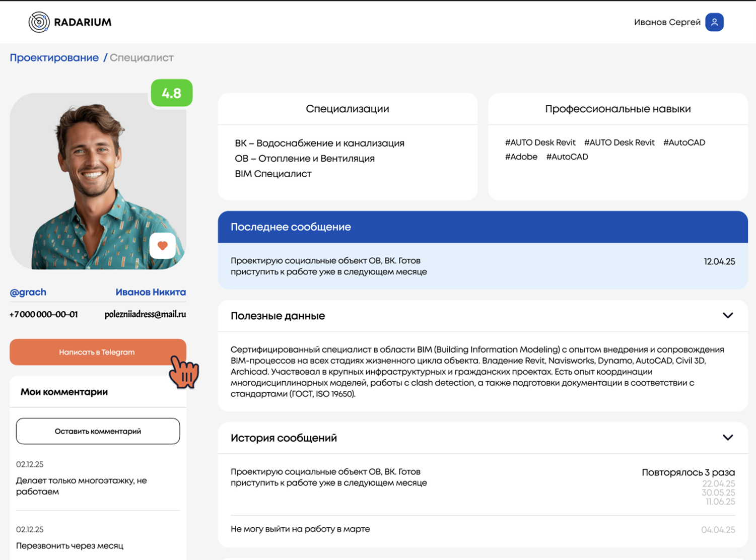This screenshot has width=756, height=560.
Task: Click user name Иванов Сергей
Action: pos(667,22)
